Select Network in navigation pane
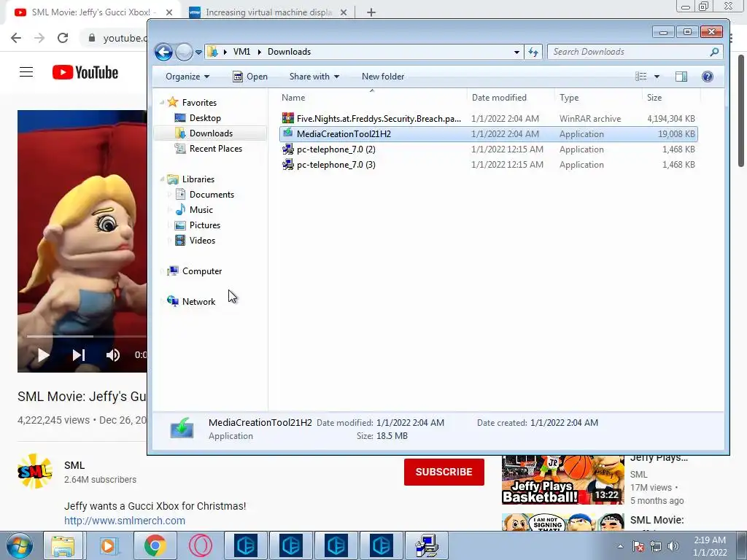This screenshot has width=747, height=560. click(198, 301)
